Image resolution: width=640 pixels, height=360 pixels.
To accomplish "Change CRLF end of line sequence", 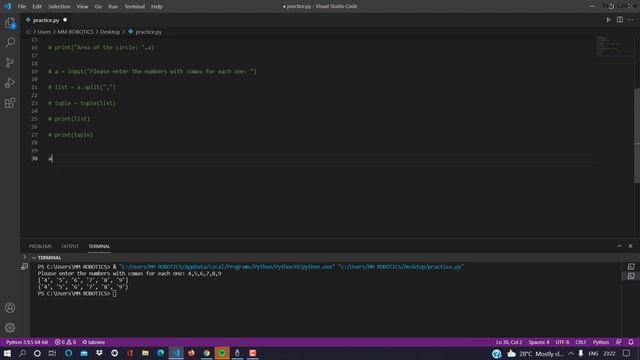I will (x=581, y=342).
